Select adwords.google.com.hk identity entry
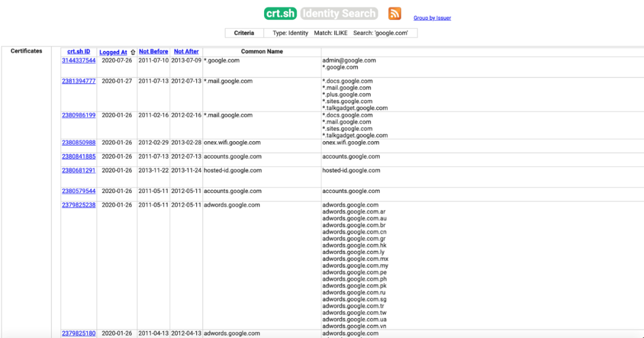644x338 pixels. 354,246
